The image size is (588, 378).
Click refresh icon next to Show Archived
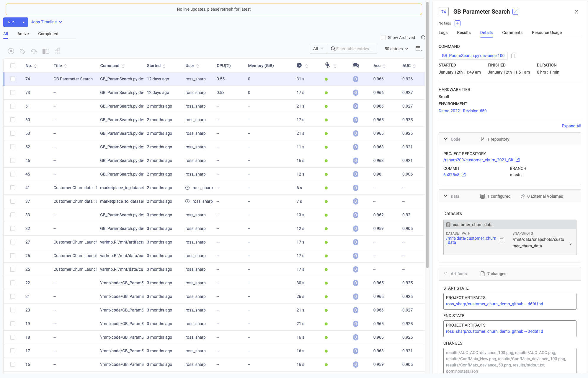pyautogui.click(x=423, y=38)
